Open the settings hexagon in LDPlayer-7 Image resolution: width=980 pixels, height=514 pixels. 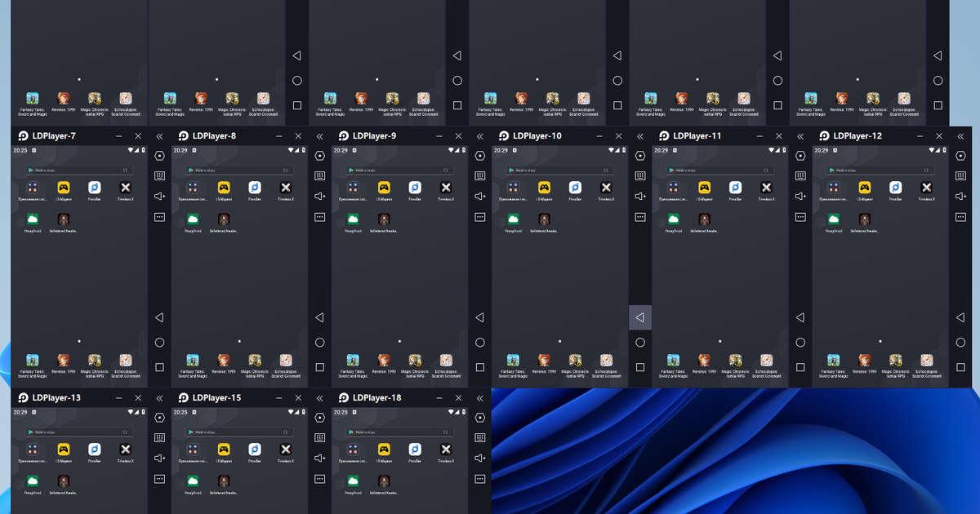(x=159, y=156)
